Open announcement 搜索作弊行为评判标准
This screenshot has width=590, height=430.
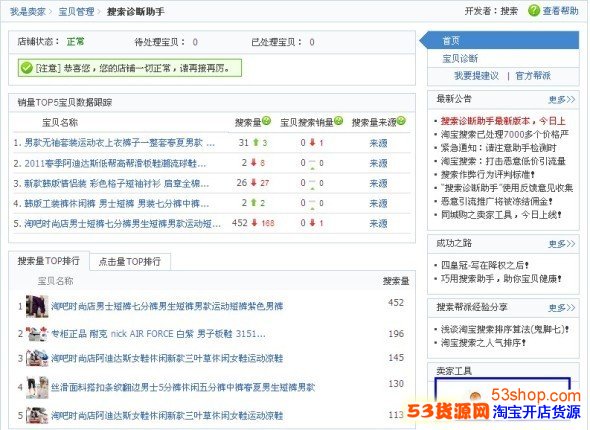point(488,175)
